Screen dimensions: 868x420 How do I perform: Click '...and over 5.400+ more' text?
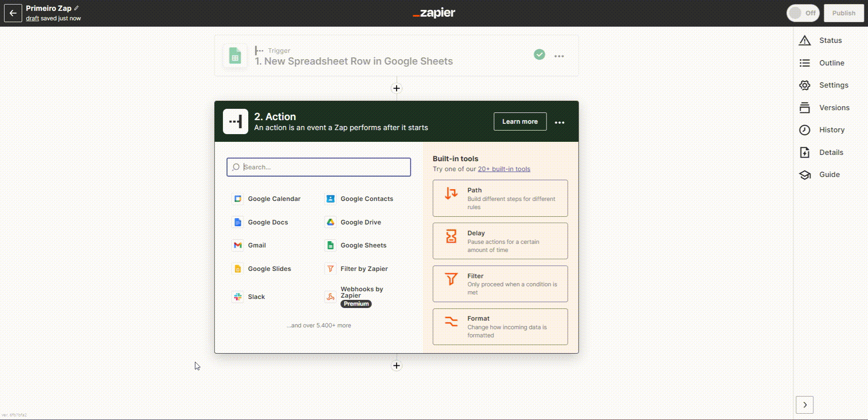click(x=319, y=325)
